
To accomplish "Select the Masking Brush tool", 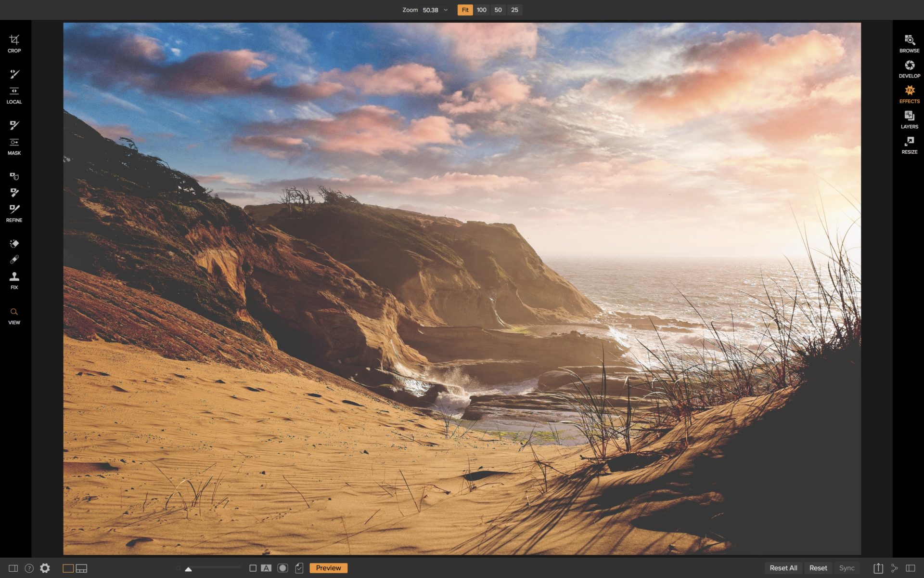I will pyautogui.click(x=14, y=125).
